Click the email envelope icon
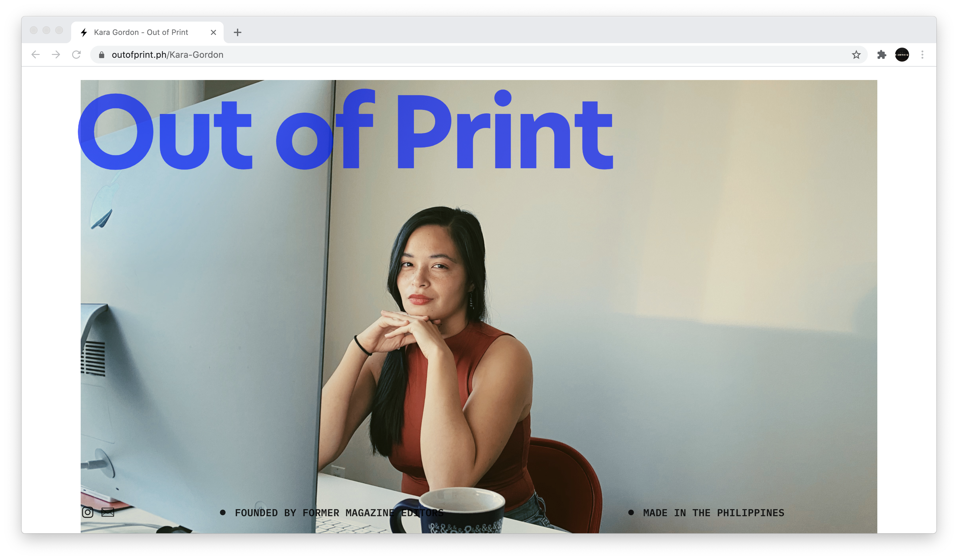958x560 pixels. (x=108, y=512)
